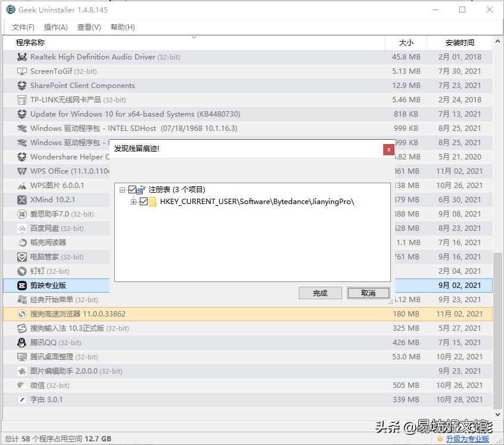Viewport: 504px width, 445px height.
Task: Click the 图片编辑助手 icon
Action: point(22,371)
